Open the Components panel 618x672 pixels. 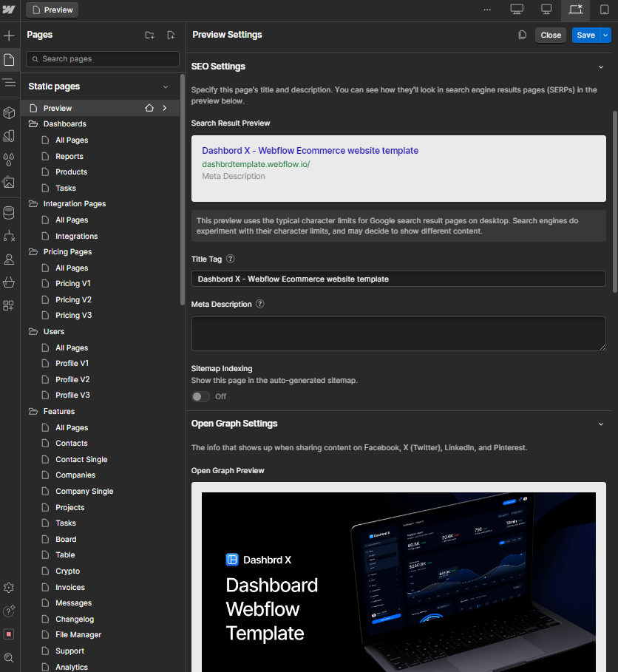pos(10,112)
